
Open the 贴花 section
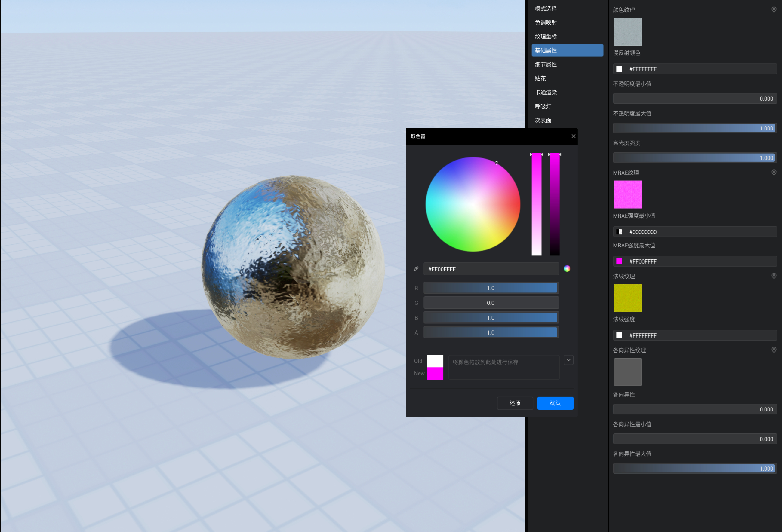click(x=567, y=78)
